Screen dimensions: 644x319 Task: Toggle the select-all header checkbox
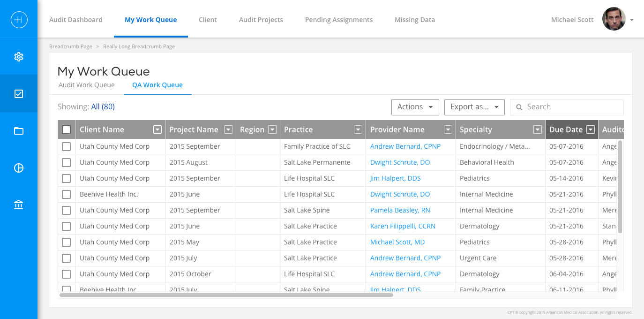(x=66, y=130)
